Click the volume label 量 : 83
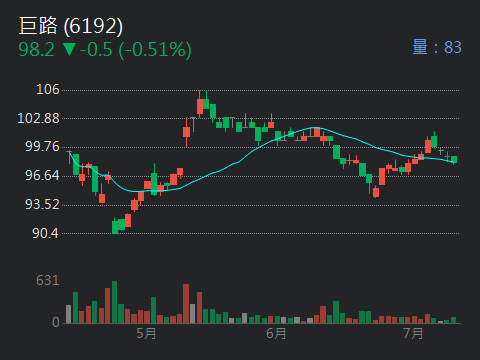The width and height of the screenshot is (480, 360). point(437,47)
